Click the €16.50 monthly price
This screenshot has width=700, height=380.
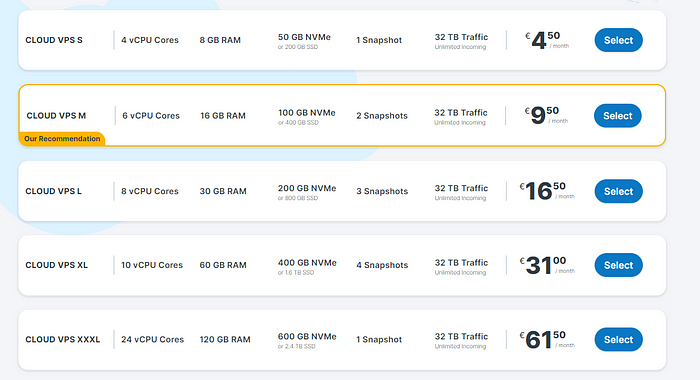(x=547, y=191)
